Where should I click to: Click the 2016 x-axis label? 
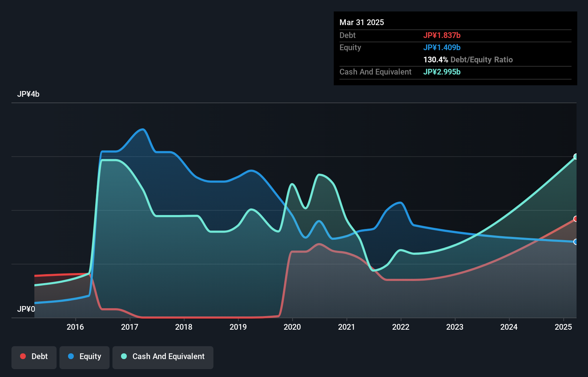click(x=75, y=327)
